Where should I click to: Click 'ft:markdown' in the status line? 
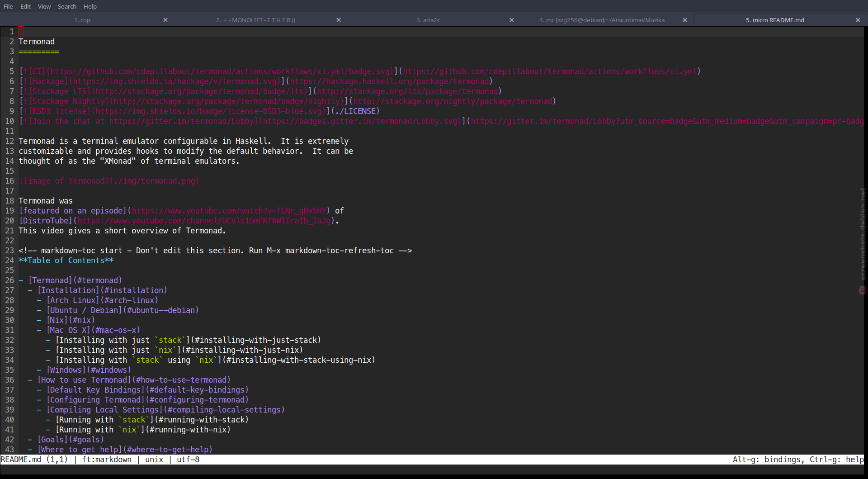tap(107, 460)
